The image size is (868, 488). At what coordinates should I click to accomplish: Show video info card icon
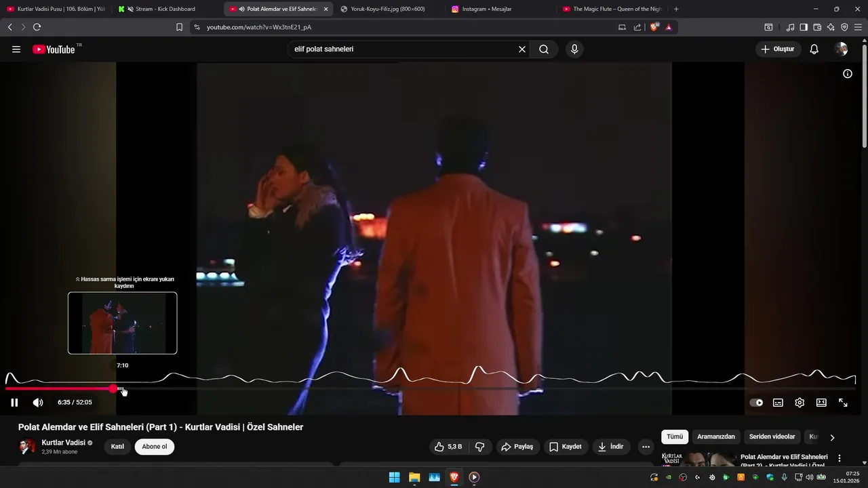[848, 74]
